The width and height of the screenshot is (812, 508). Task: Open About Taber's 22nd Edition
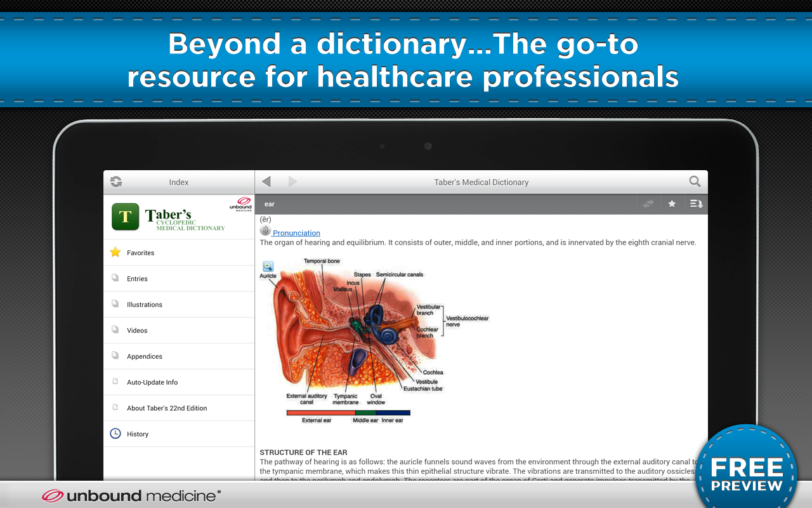tap(167, 408)
